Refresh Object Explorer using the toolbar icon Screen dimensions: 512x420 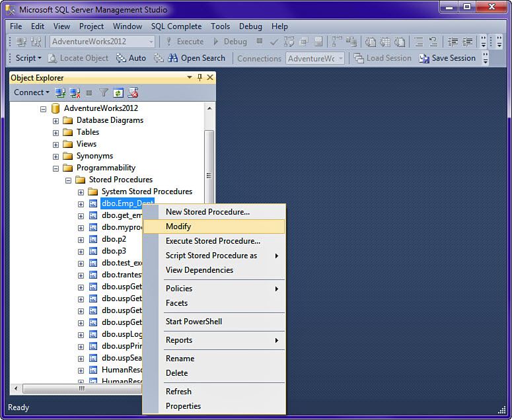coord(118,93)
